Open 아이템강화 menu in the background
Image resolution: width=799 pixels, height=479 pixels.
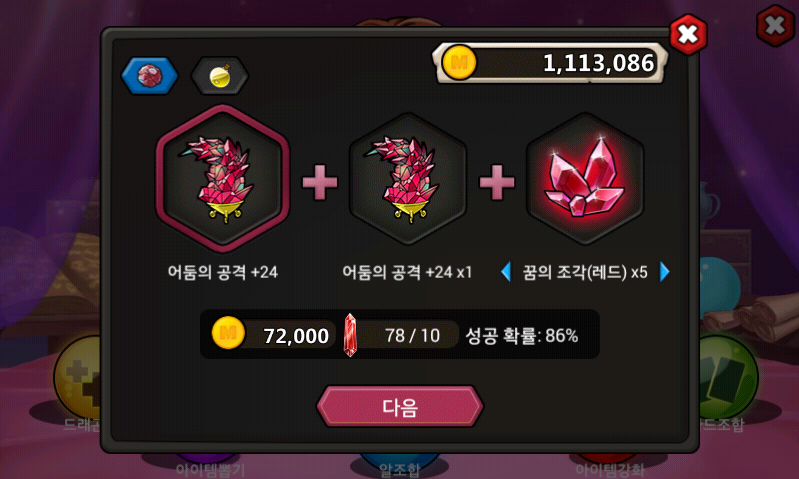(610, 469)
